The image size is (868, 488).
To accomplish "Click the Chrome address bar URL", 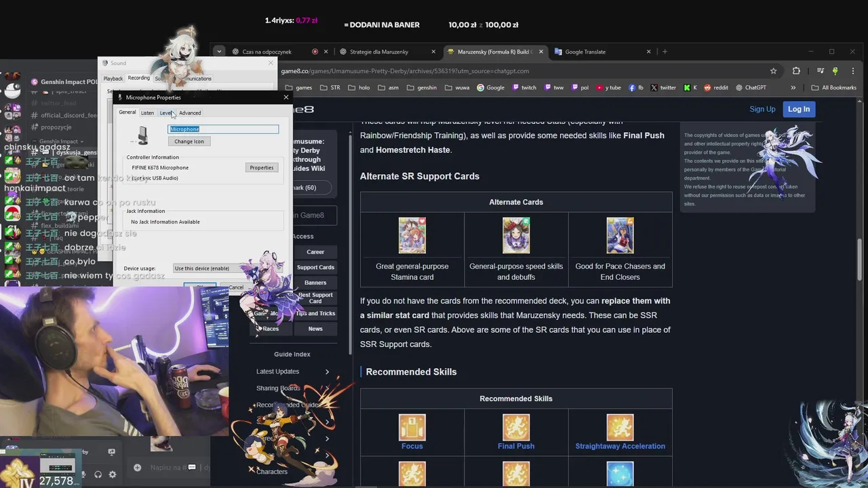I will pos(405,70).
